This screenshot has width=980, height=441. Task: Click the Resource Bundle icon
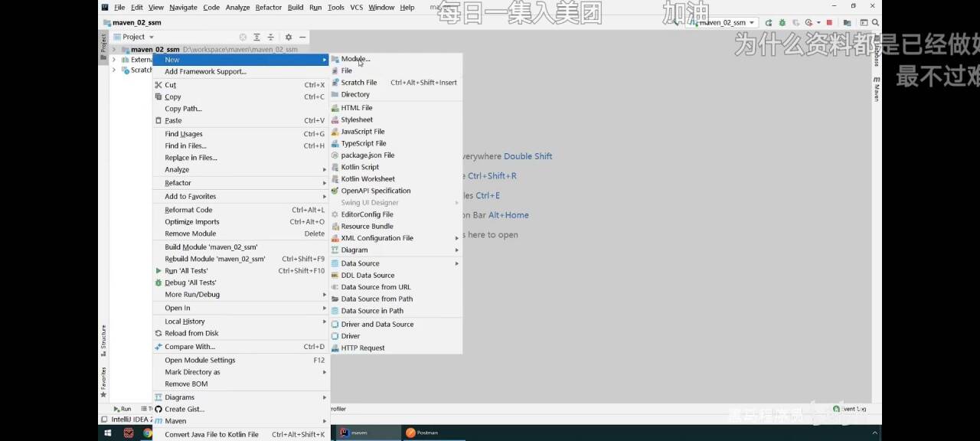point(335,227)
